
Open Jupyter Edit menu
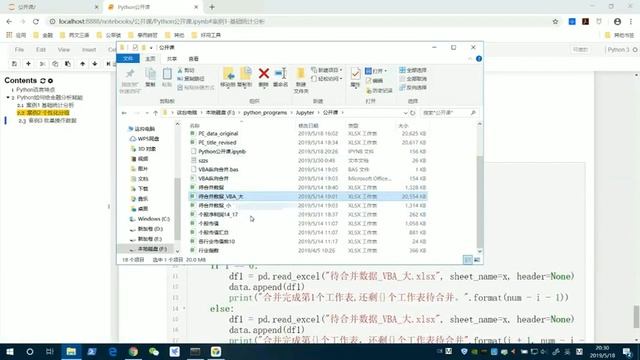(41, 50)
